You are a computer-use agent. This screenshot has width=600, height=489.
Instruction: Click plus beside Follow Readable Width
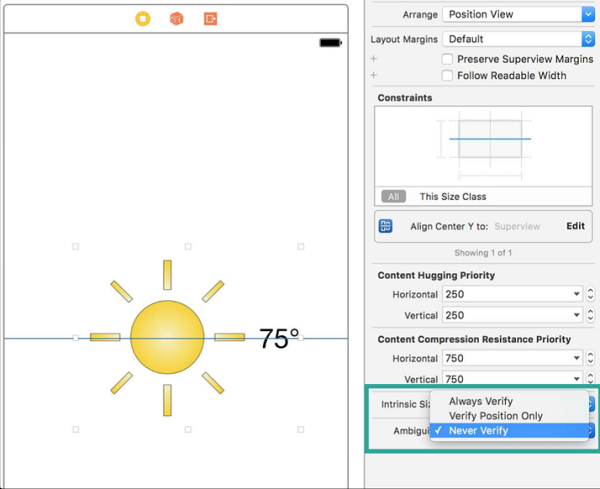[x=373, y=75]
